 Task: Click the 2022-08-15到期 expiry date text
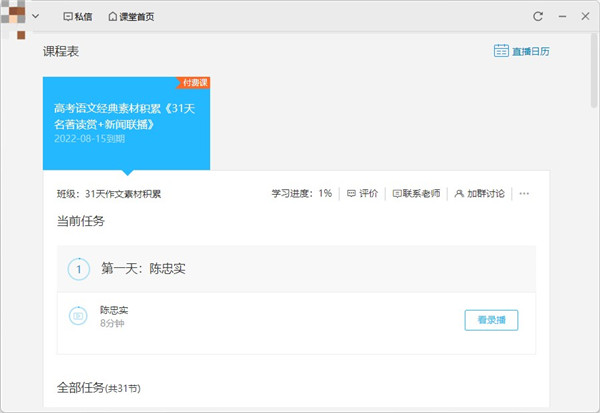[90, 139]
